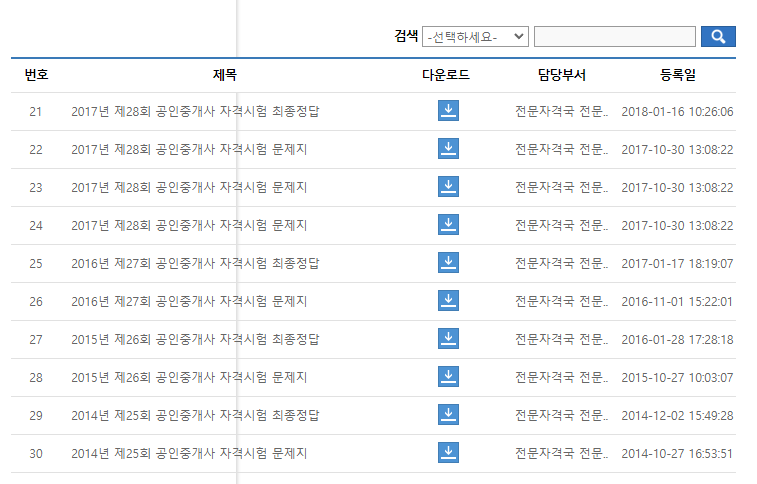Select the date 2016-01-28 17:28:18
This screenshot has height=484, width=757.
click(677, 340)
